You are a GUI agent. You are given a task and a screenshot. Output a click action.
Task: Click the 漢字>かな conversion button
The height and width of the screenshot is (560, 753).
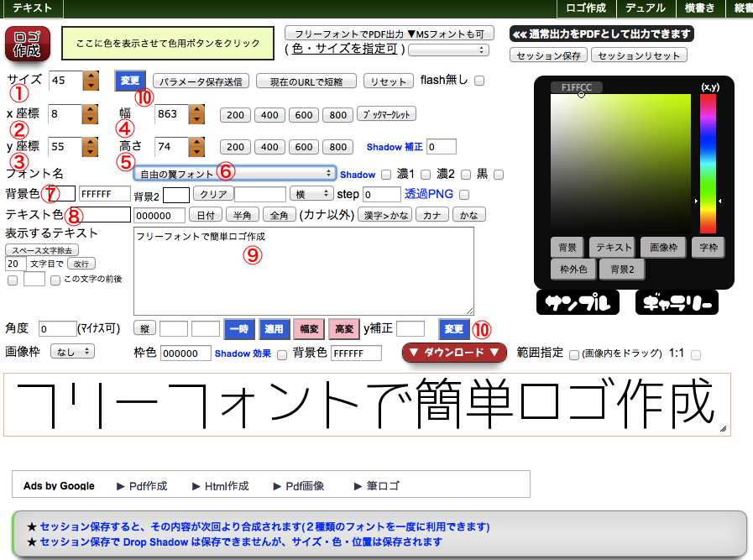pos(385,215)
